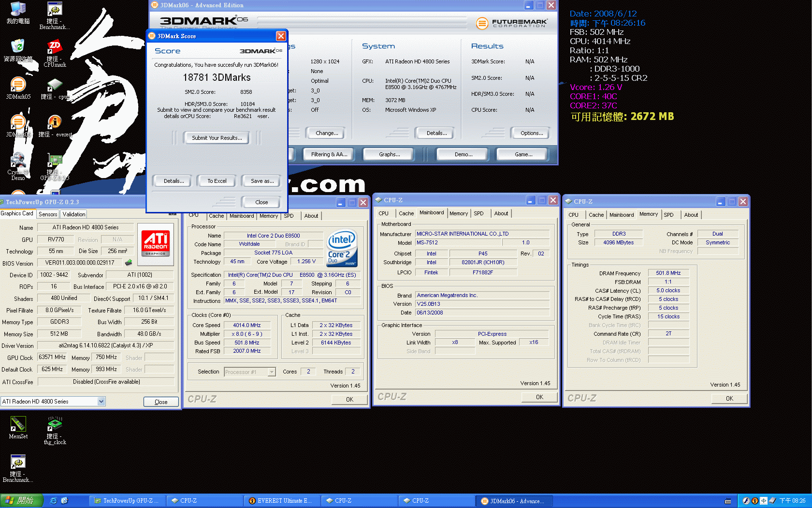The width and height of the screenshot is (812, 508).
Task: Launch the GPU-Z 0.2.3 desktop shortcut
Action: tap(55, 167)
